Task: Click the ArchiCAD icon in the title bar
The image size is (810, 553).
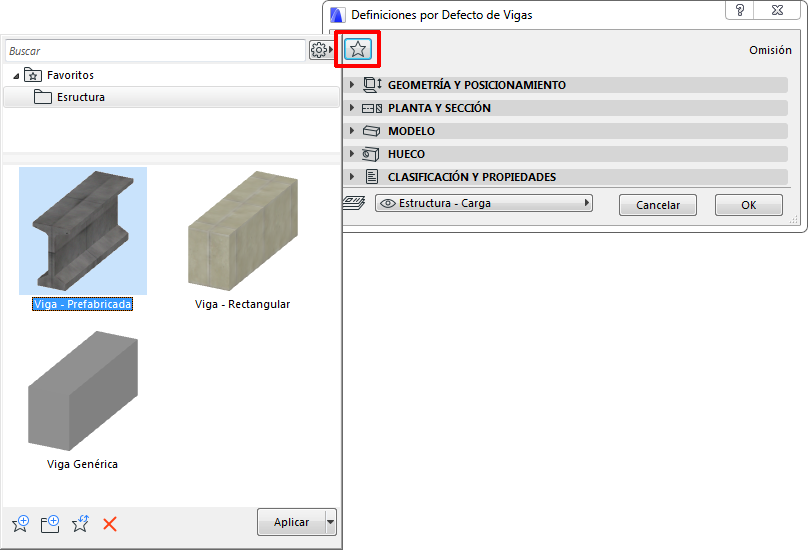Action: pos(337,14)
